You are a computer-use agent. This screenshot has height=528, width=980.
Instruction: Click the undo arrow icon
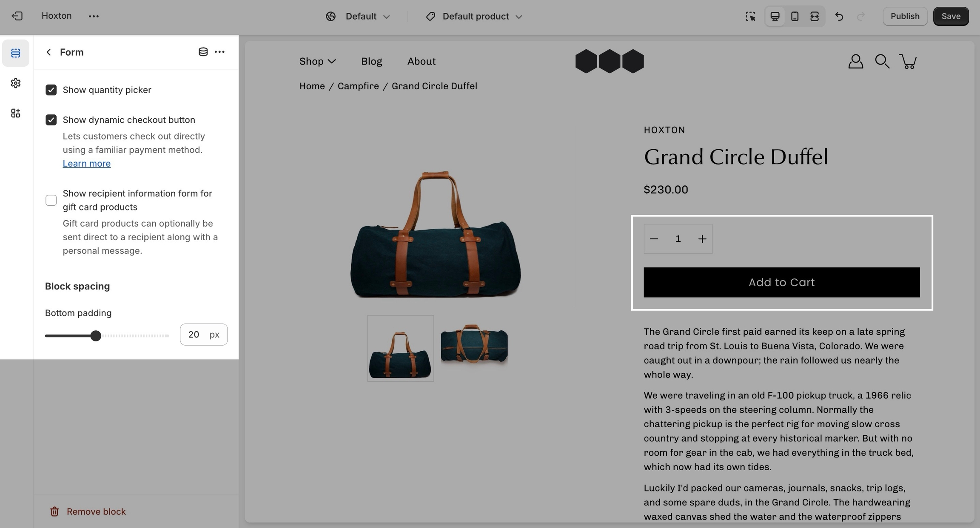click(x=839, y=16)
